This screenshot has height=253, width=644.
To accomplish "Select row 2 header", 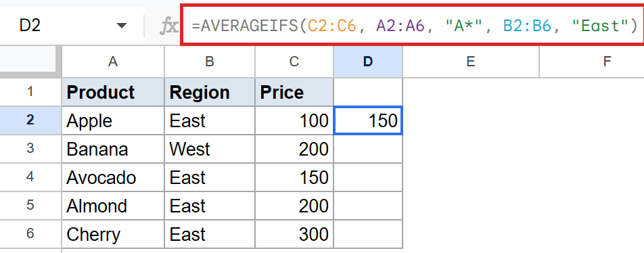I will click(x=30, y=120).
